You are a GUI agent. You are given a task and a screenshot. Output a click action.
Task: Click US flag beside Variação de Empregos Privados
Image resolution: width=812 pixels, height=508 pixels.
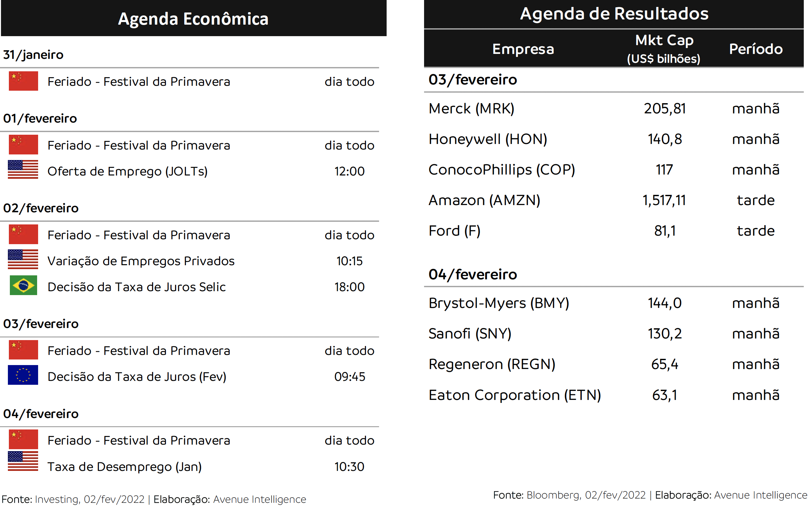23,259
